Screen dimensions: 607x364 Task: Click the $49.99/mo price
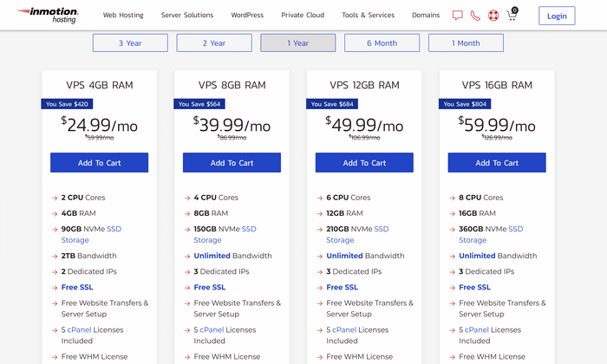pos(364,125)
